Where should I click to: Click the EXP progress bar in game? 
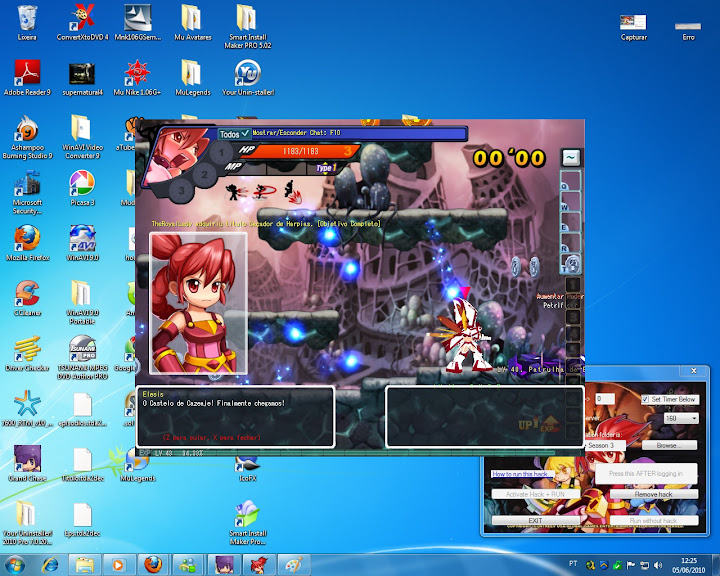point(360,453)
